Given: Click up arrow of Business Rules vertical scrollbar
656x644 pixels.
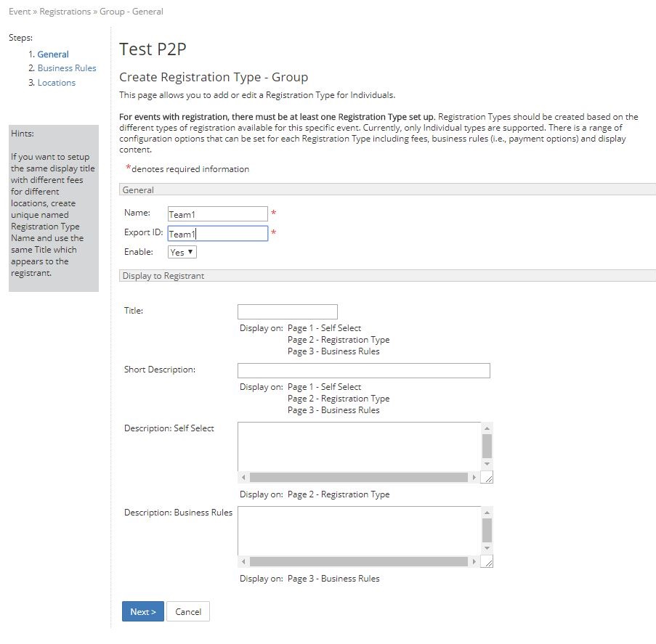Looking at the screenshot, I should [x=487, y=513].
